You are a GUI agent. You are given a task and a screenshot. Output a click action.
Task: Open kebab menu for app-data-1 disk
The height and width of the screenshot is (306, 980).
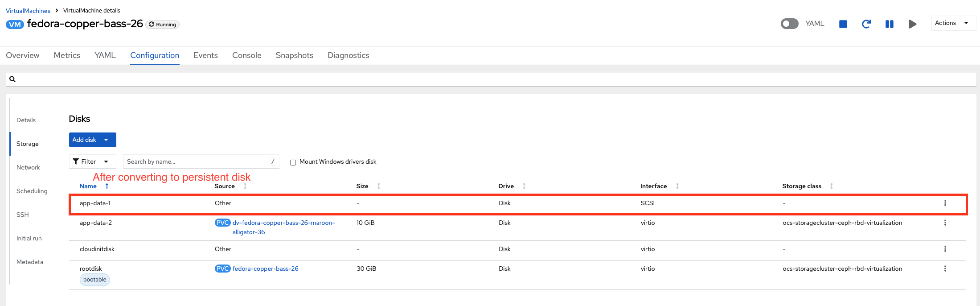coord(945,203)
